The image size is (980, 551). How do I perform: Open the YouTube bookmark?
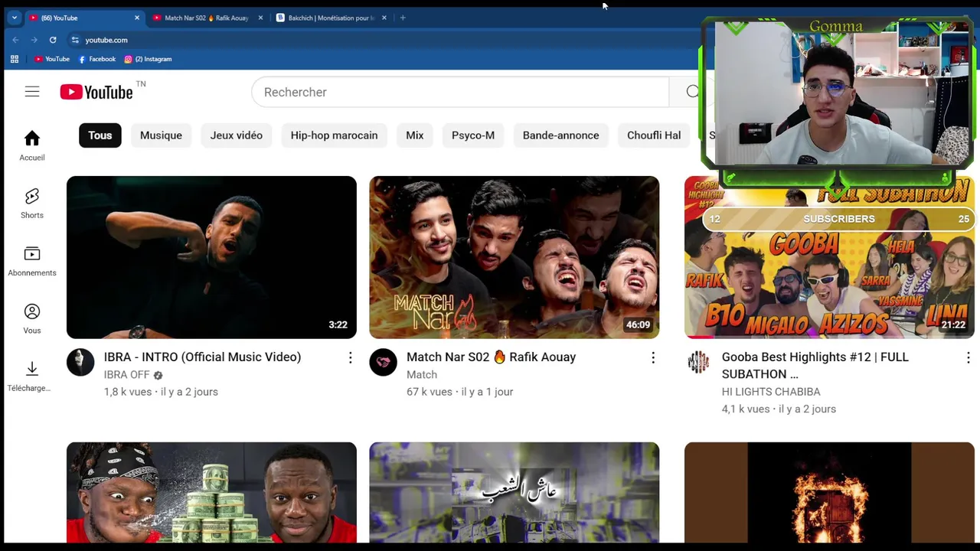(x=51, y=59)
